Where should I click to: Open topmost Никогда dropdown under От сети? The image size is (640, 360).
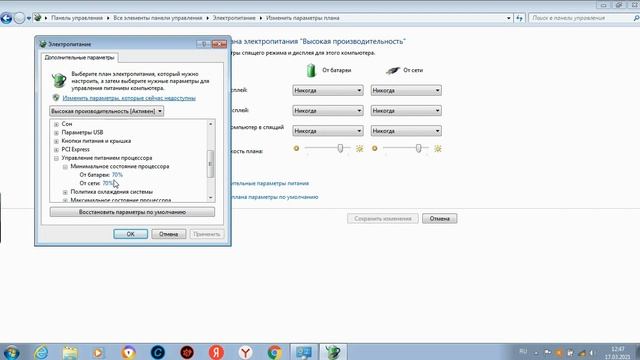tap(406, 90)
